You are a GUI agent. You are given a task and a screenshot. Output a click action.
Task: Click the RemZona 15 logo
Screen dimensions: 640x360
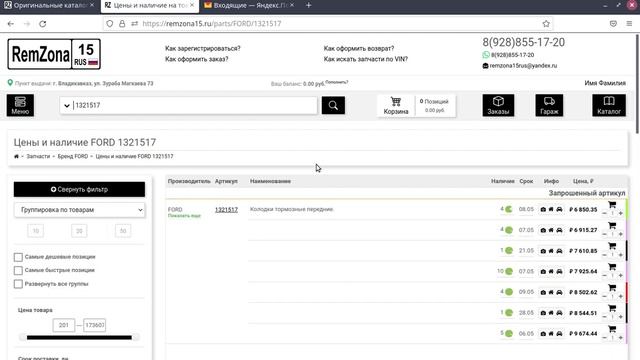pyautogui.click(x=54, y=54)
